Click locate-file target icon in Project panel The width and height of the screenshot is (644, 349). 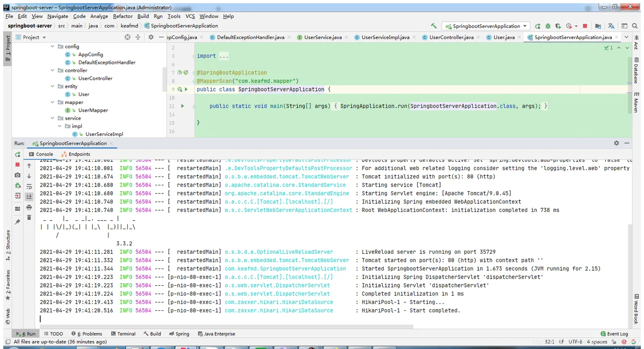pos(127,37)
